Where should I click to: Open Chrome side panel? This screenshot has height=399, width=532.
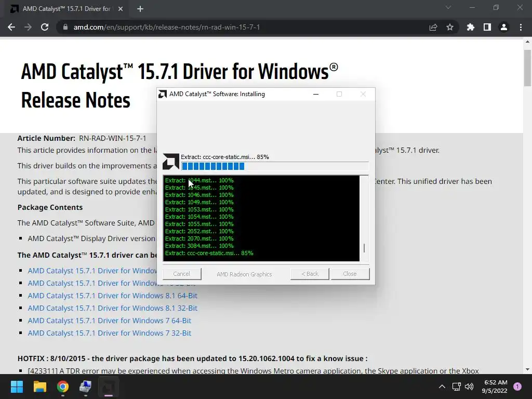[x=487, y=27]
